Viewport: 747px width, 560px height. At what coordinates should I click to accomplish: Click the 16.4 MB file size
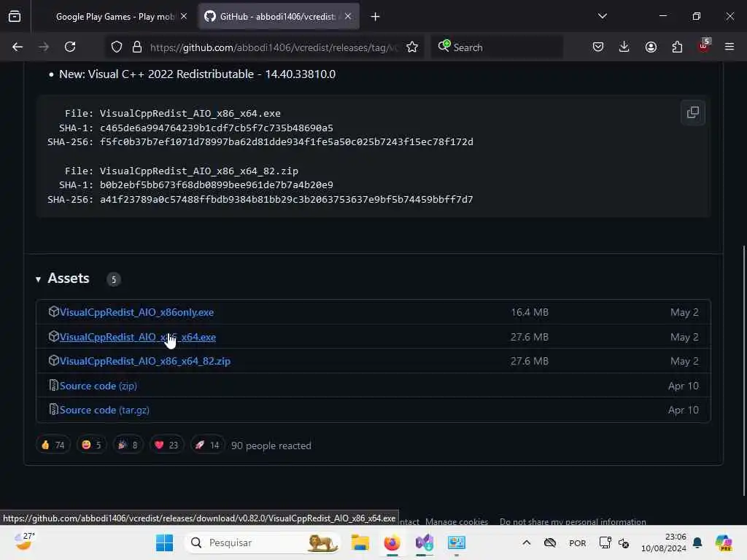click(530, 312)
